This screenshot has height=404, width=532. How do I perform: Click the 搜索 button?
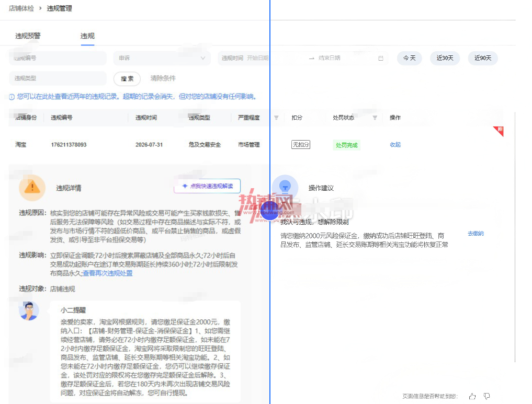127,78
